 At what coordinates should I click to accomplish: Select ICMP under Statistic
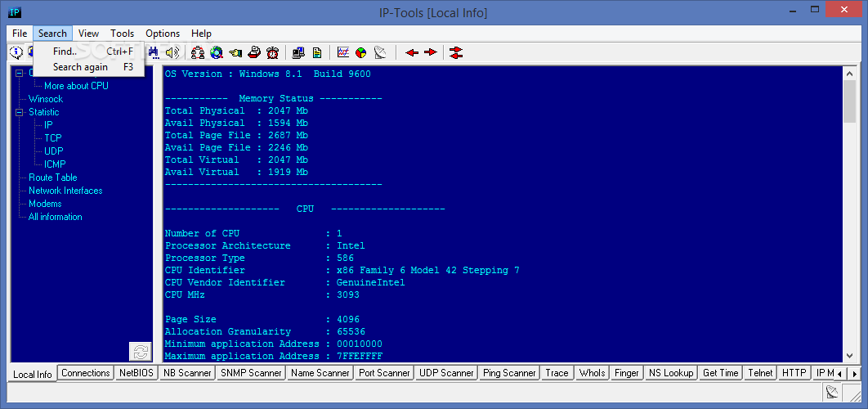[x=56, y=164]
